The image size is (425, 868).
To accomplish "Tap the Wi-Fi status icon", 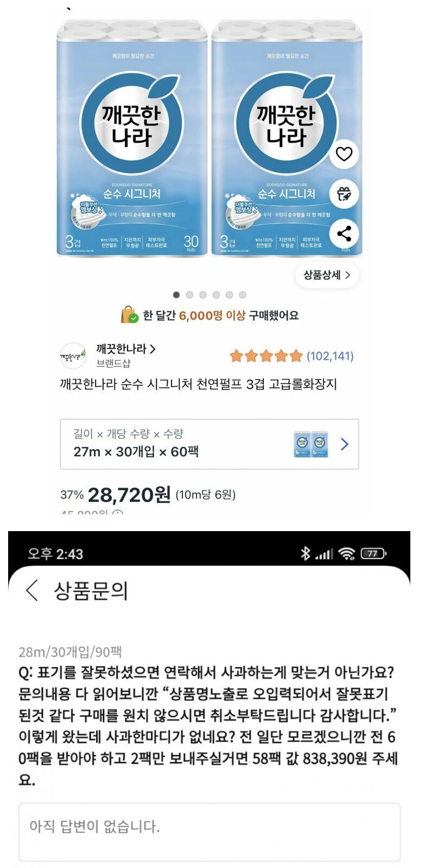I will point(346,553).
